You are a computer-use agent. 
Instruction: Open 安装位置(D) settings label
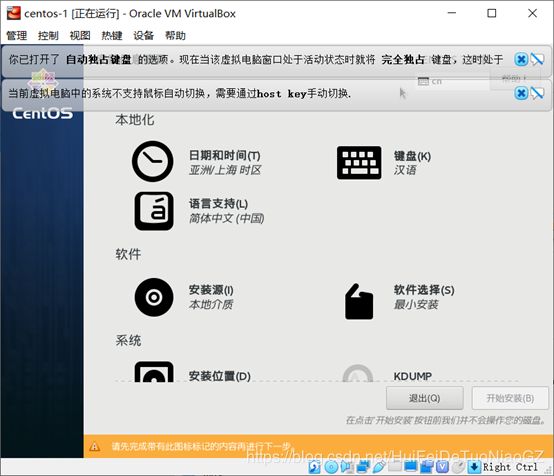pos(219,376)
